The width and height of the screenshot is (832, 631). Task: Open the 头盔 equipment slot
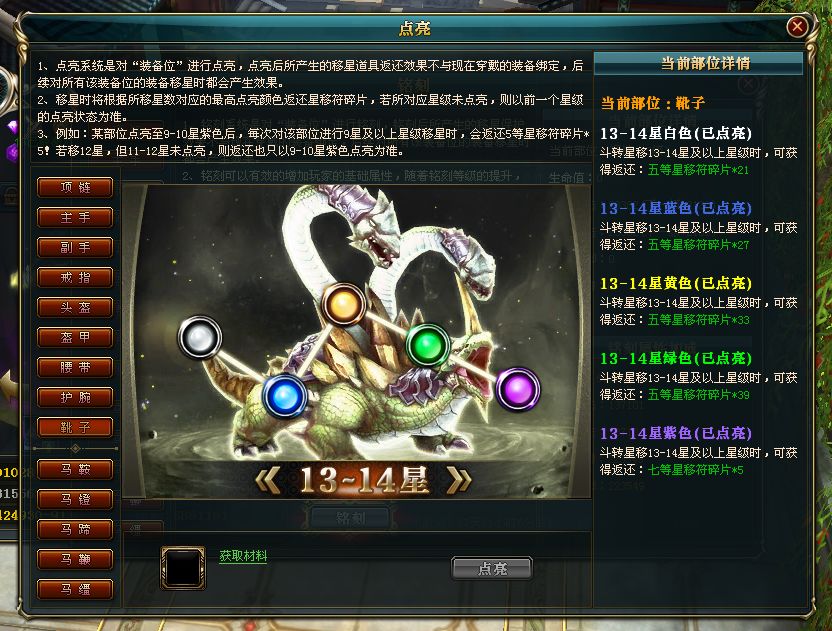tap(75, 307)
